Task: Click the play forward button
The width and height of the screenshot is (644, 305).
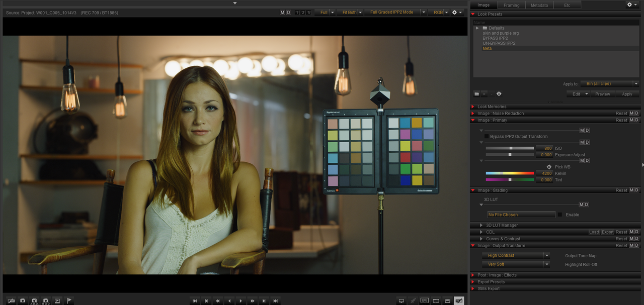Action: (241, 300)
